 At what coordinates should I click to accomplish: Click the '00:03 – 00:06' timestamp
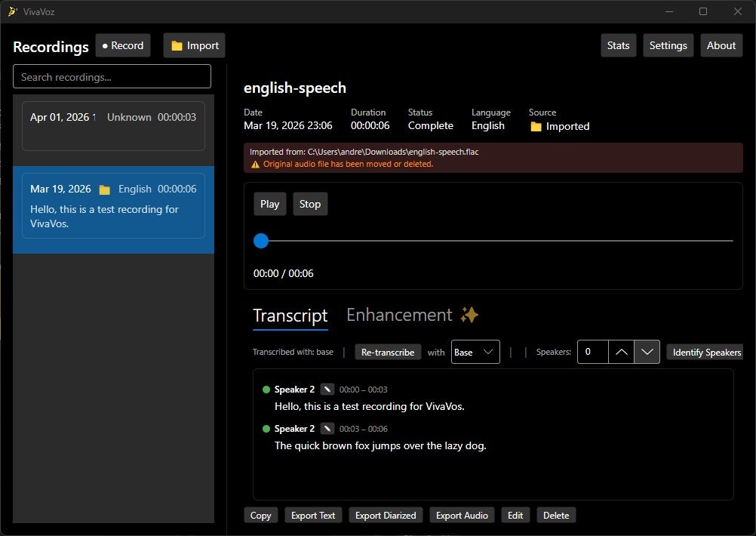click(363, 429)
